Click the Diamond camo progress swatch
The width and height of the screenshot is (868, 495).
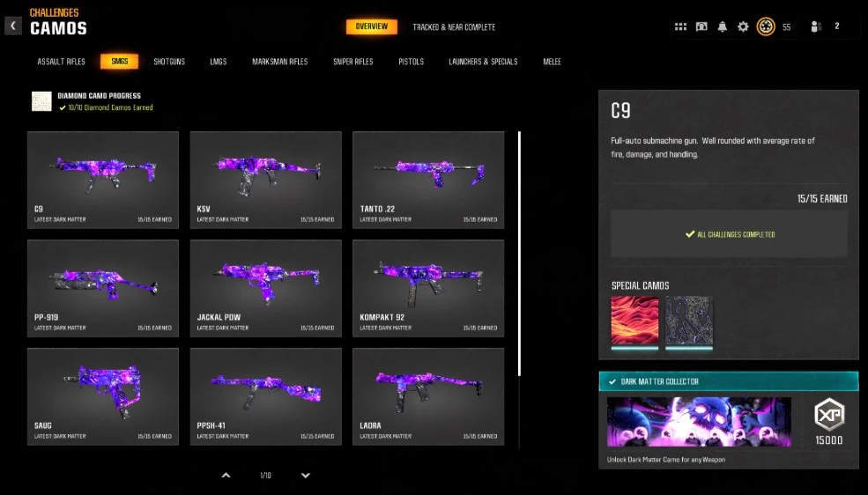41,101
